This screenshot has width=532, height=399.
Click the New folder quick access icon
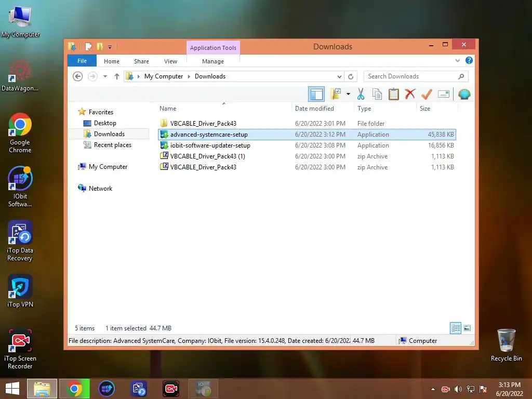coord(100,46)
